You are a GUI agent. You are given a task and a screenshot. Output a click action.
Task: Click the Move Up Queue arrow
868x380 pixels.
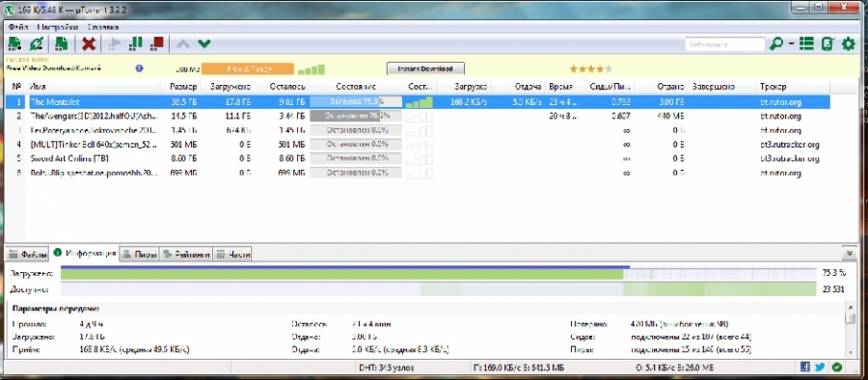click(182, 43)
